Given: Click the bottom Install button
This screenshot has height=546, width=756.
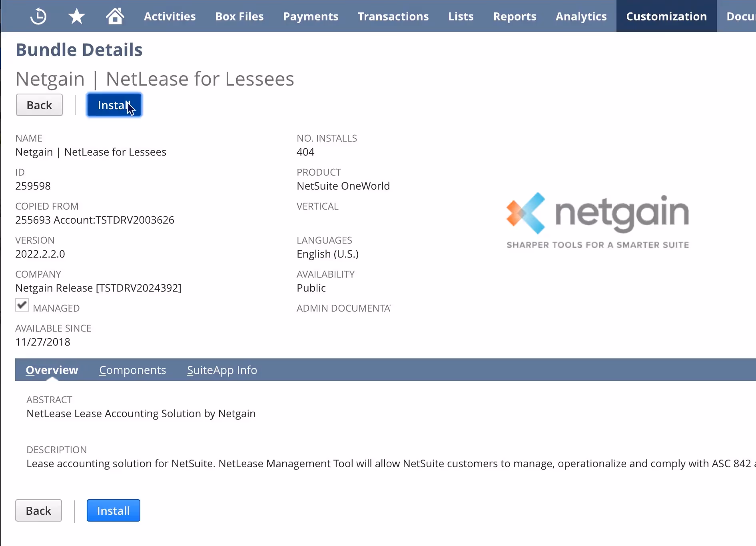Looking at the screenshot, I should tap(113, 510).
